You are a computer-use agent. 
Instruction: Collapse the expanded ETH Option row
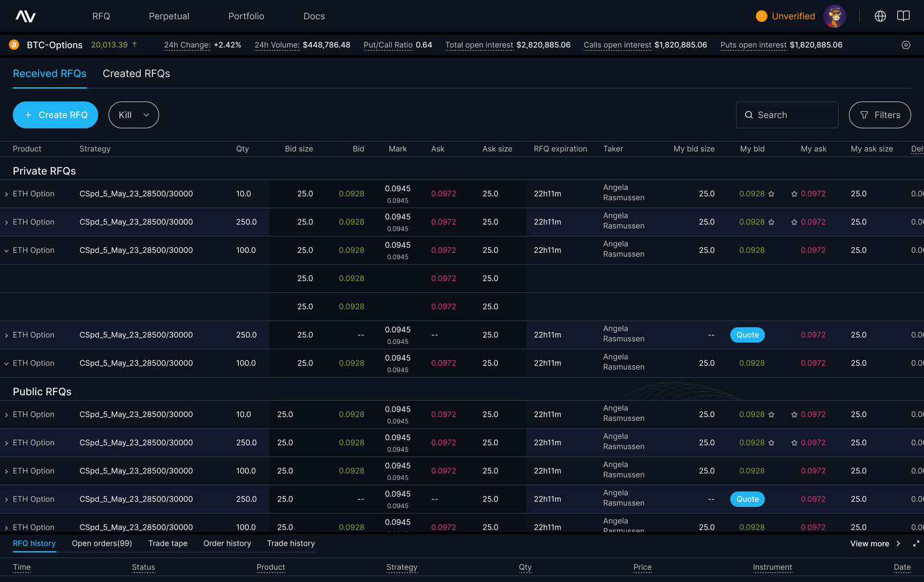click(6, 250)
